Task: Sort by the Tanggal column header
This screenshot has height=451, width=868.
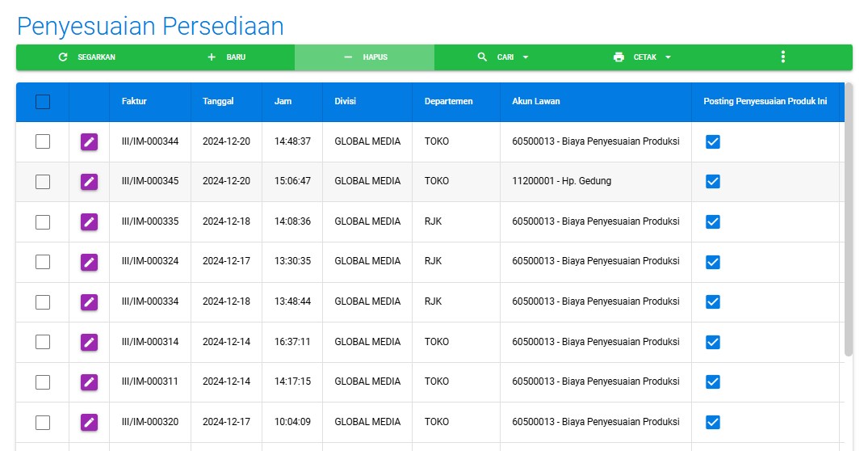Action: (218, 102)
